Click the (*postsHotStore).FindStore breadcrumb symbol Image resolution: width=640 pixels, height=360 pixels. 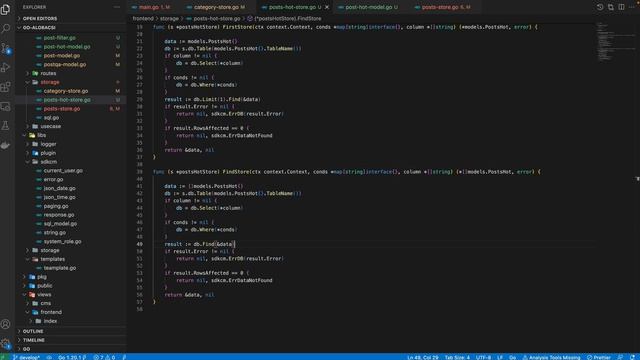pos(284,18)
